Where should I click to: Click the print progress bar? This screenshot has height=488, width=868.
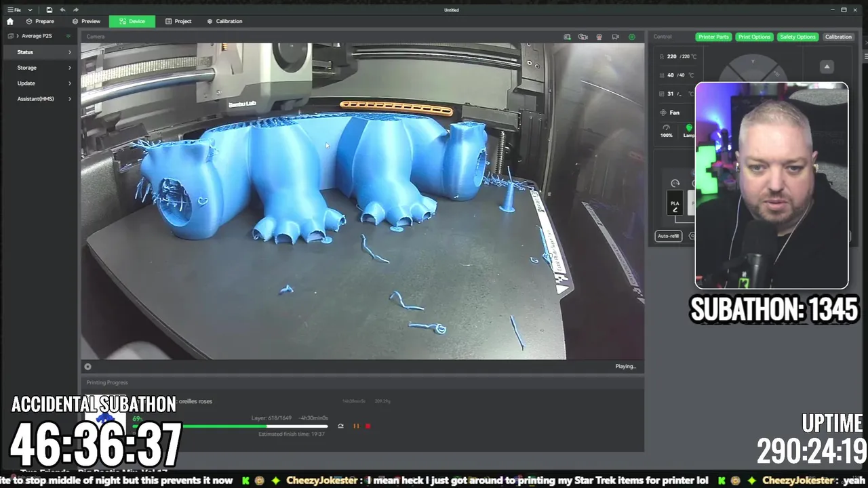pyautogui.click(x=231, y=426)
